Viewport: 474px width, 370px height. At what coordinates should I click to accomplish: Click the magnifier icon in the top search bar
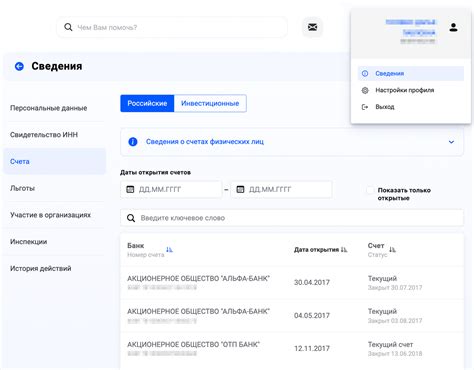[68, 27]
